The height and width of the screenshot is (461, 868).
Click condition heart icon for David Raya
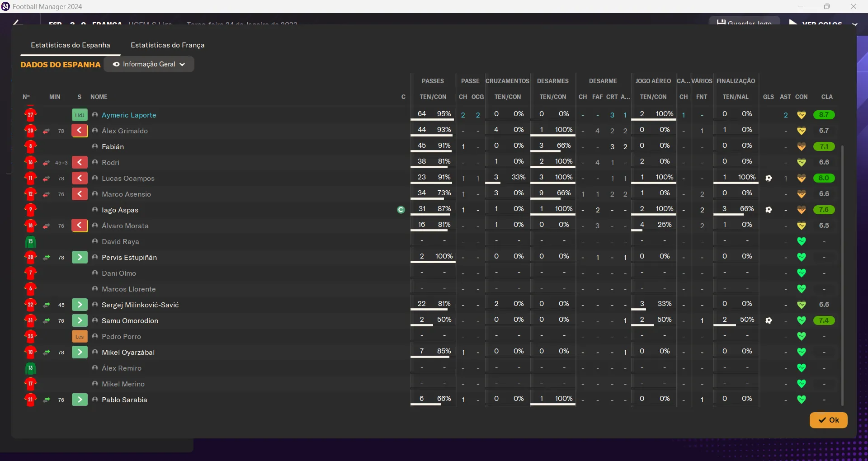[802, 242]
